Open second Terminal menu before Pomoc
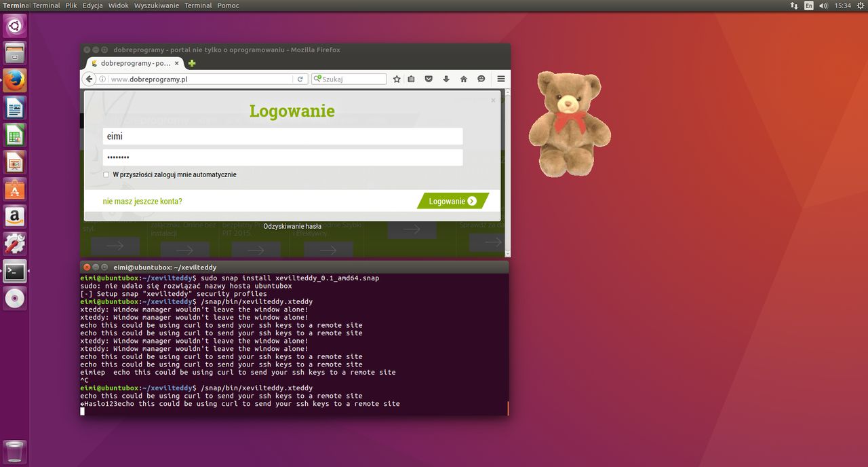 [198, 5]
